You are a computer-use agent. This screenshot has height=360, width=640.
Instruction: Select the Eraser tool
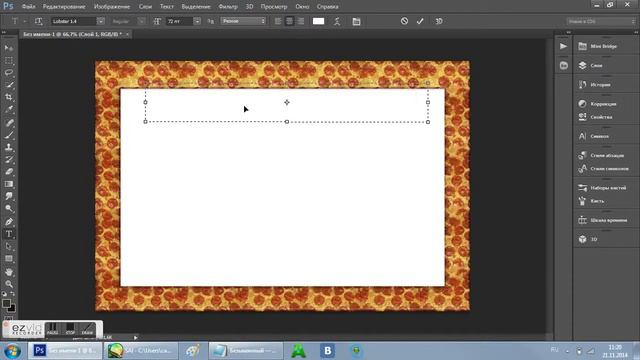[9, 172]
